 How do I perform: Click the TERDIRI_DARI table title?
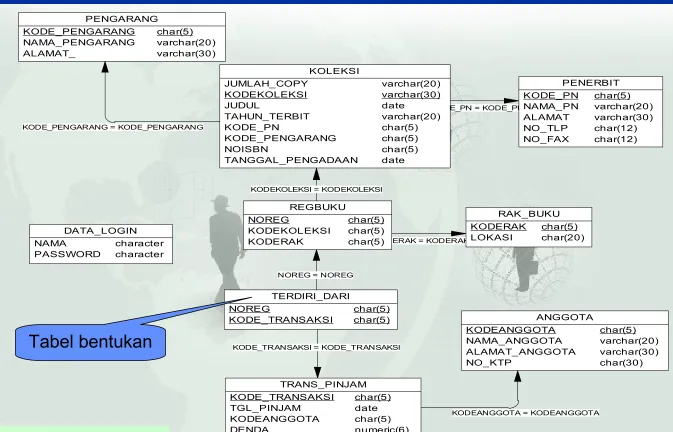click(311, 296)
